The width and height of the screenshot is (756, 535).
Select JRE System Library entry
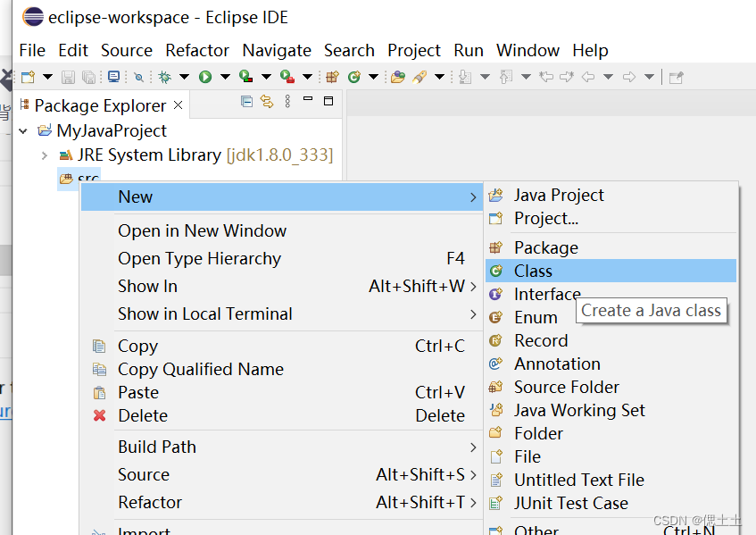point(205,155)
